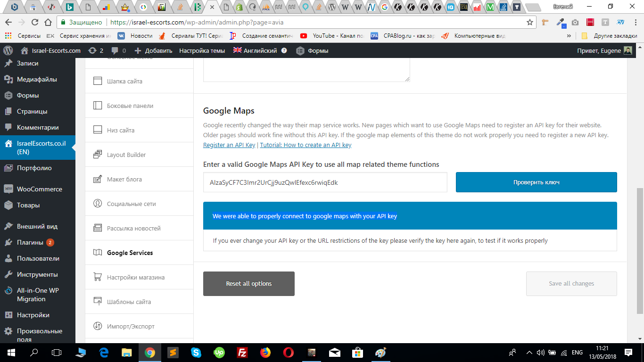Click the page vertical scrollbar
The height and width of the screenshot is (362, 644).
click(640, 251)
